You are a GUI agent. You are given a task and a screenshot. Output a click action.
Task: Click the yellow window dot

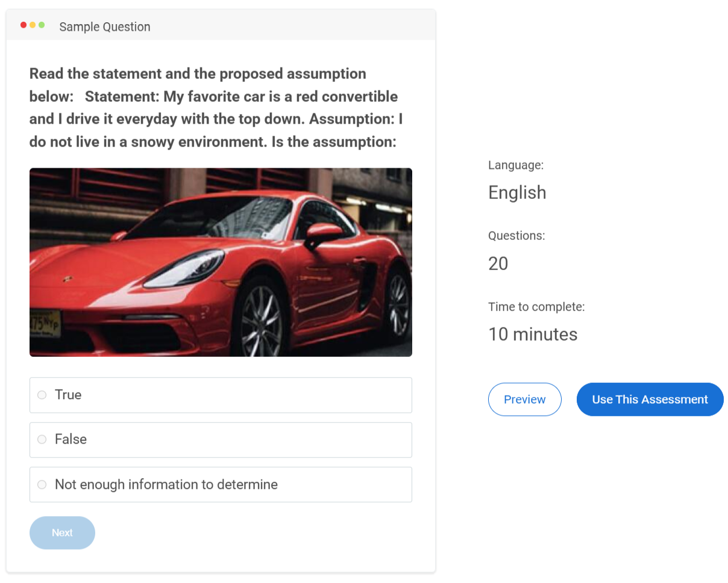33,25
